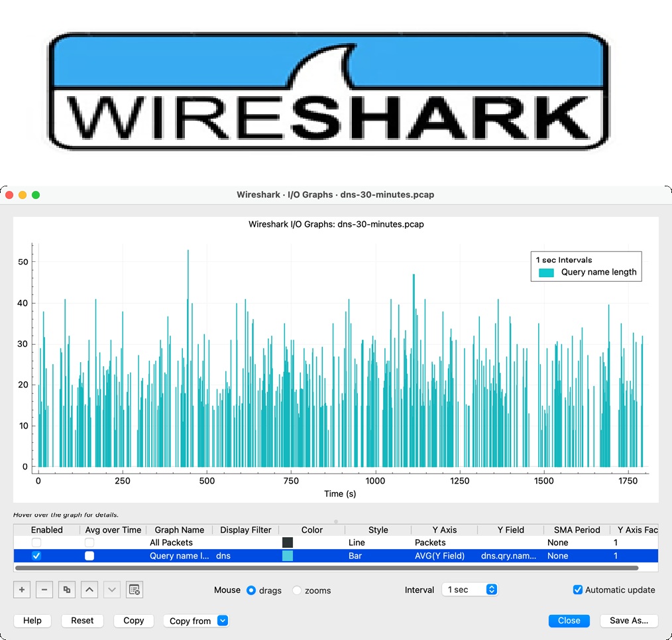Viewport: 672px width, 640px height.
Task: Remove the selected graph with the minus icon
Action: point(44,590)
